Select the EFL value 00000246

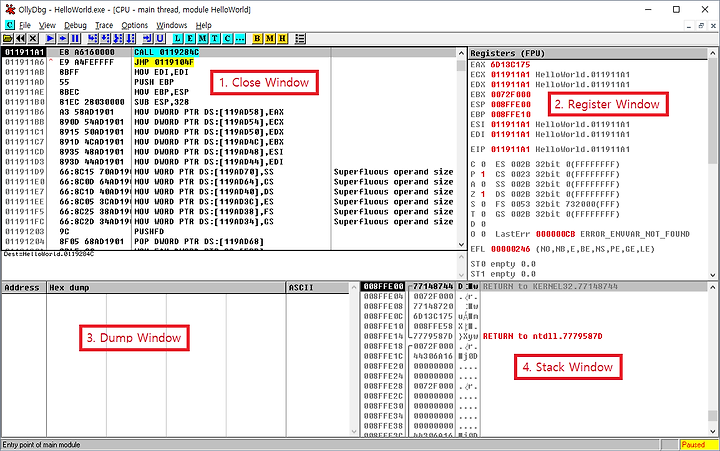coord(510,249)
